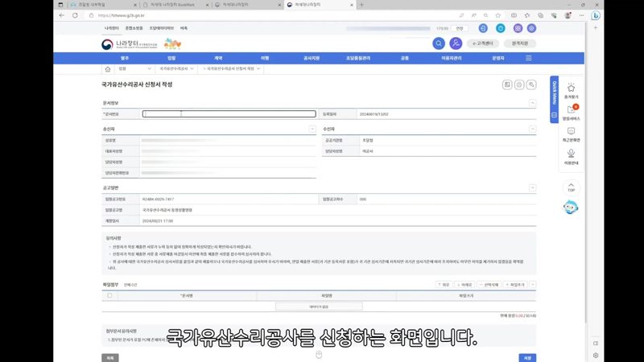Click the blue search magnifier icon

click(439, 43)
